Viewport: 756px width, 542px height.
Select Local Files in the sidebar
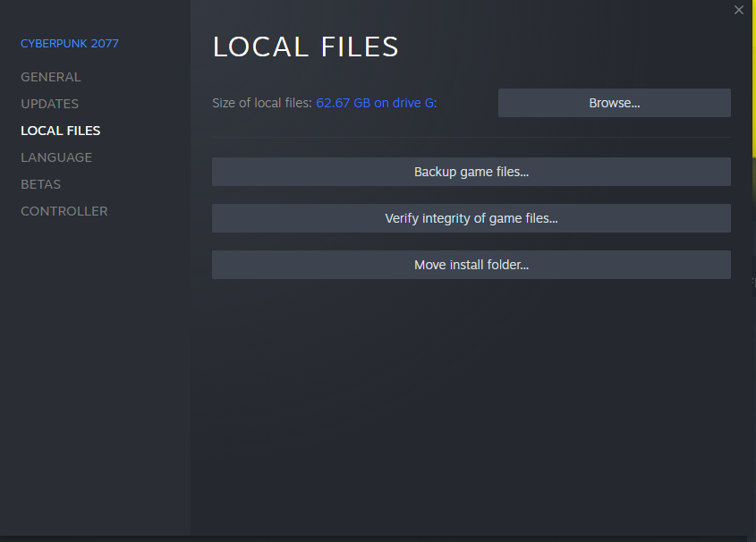click(x=61, y=131)
